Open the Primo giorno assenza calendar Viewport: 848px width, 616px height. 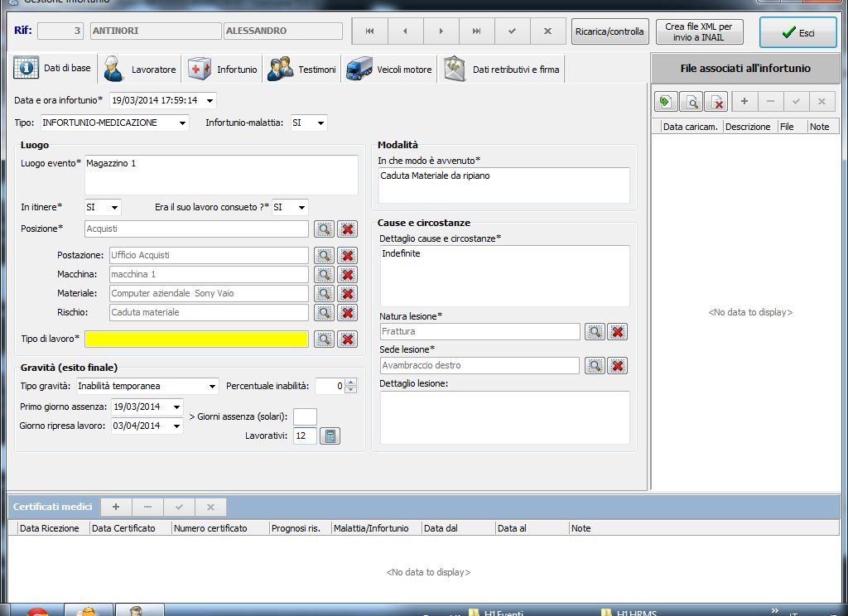[177, 407]
